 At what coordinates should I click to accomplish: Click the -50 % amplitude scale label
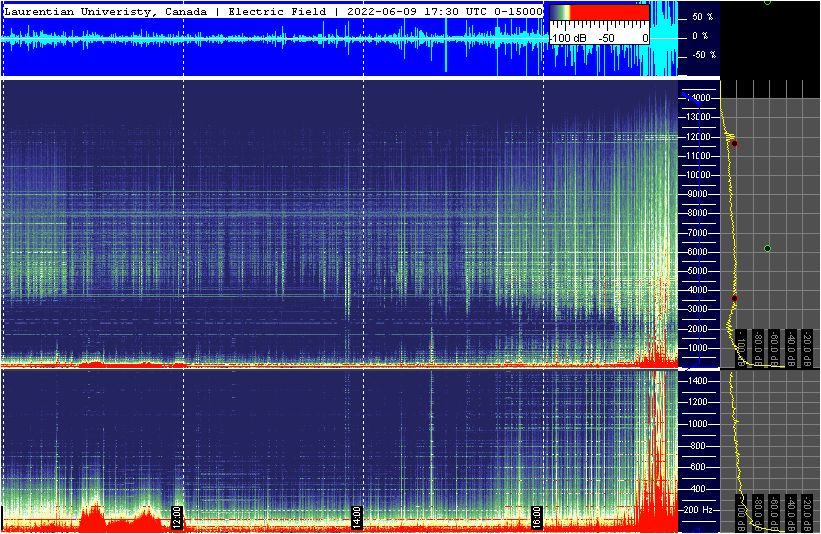point(702,55)
